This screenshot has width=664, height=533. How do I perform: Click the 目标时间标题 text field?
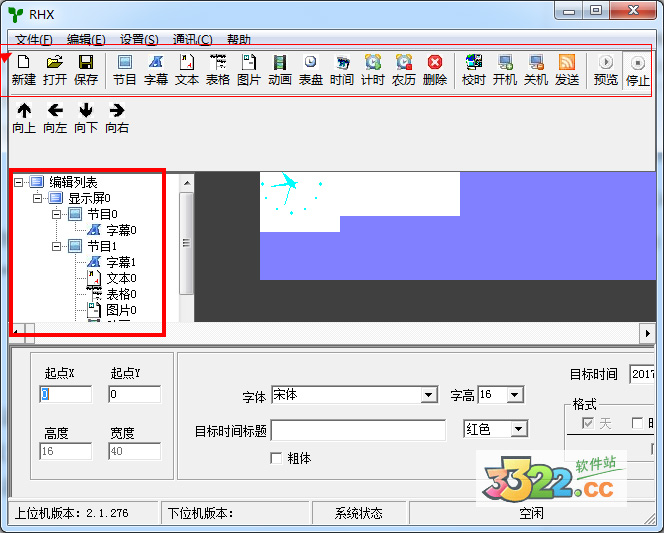[358, 431]
